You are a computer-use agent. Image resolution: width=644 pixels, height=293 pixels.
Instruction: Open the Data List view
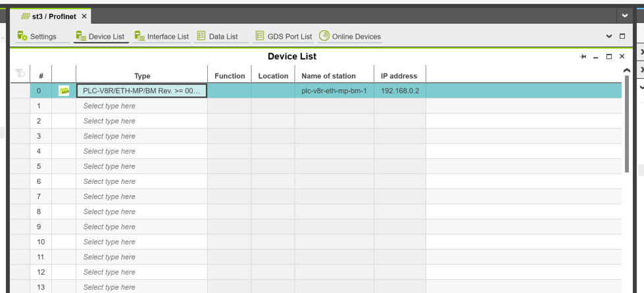218,37
